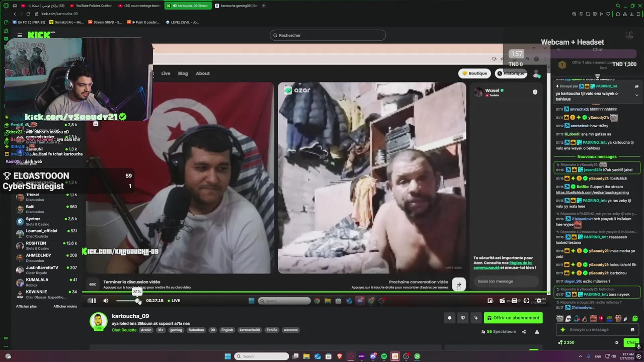Open Spotify from the taskbar
The width and height of the screenshot is (644, 362).
(384, 356)
